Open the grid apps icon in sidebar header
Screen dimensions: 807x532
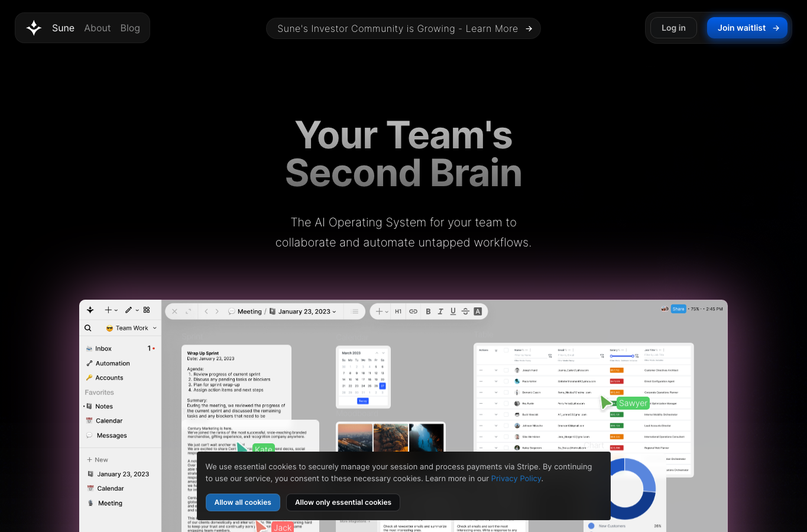147,310
